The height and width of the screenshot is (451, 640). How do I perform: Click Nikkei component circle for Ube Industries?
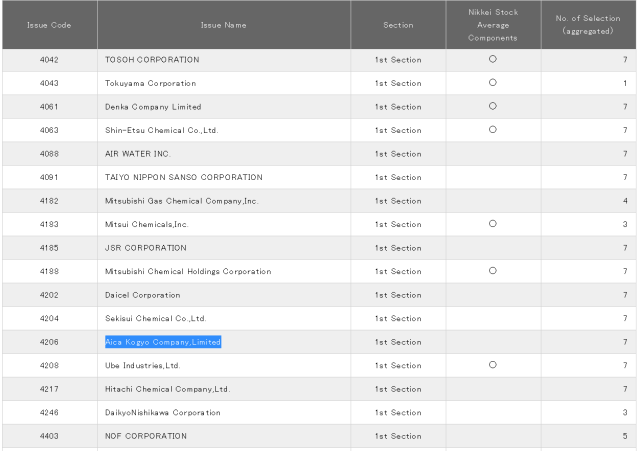[x=493, y=365]
